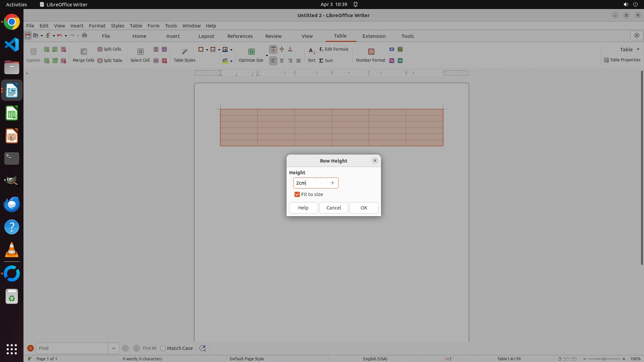Uncheck the Fit to size checkbox
This screenshot has height=362, width=644.
(297, 194)
